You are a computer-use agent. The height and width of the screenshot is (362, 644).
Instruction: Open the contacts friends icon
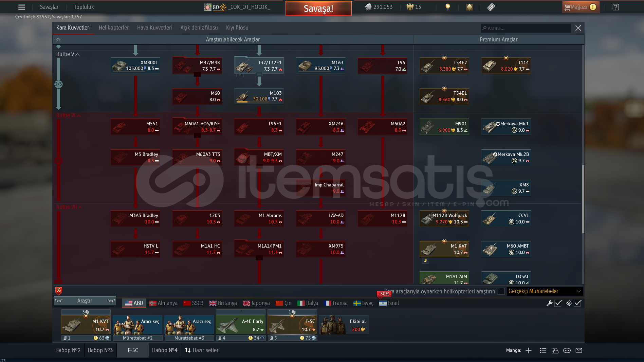(x=555, y=350)
